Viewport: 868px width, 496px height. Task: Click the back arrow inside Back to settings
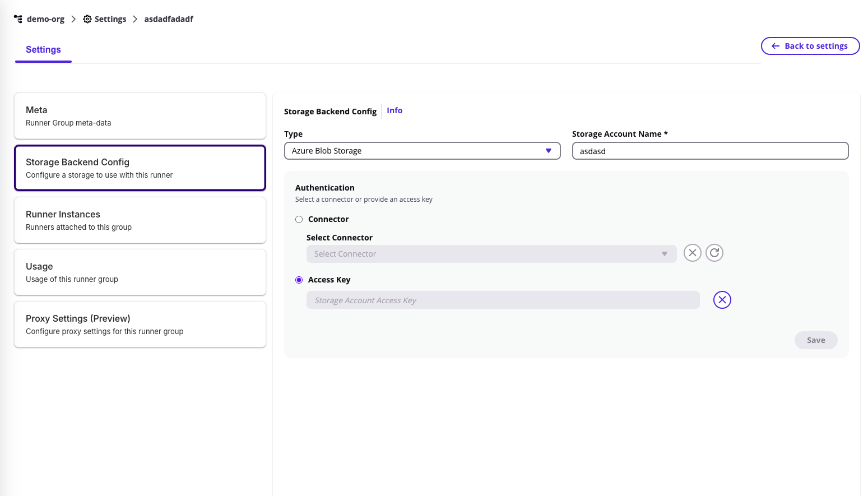pos(775,46)
